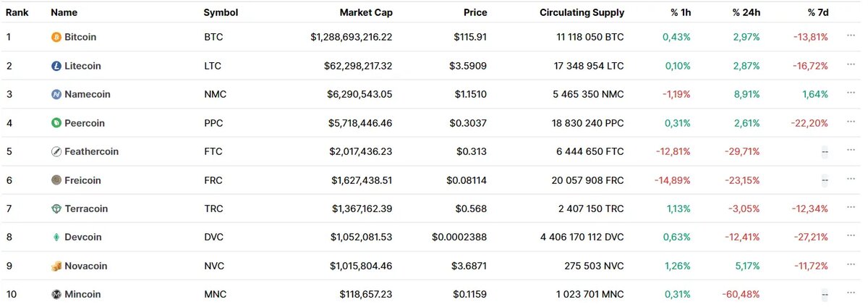This screenshot has width=868, height=307.
Task: Click the Peercoin logo icon
Action: pyautogui.click(x=56, y=123)
